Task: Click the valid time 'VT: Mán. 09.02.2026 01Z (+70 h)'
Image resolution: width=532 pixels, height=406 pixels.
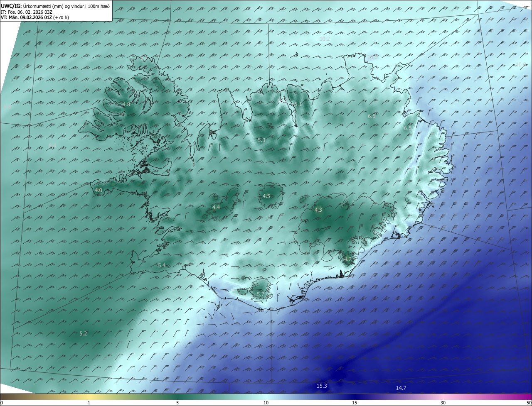Action: pyautogui.click(x=35, y=17)
